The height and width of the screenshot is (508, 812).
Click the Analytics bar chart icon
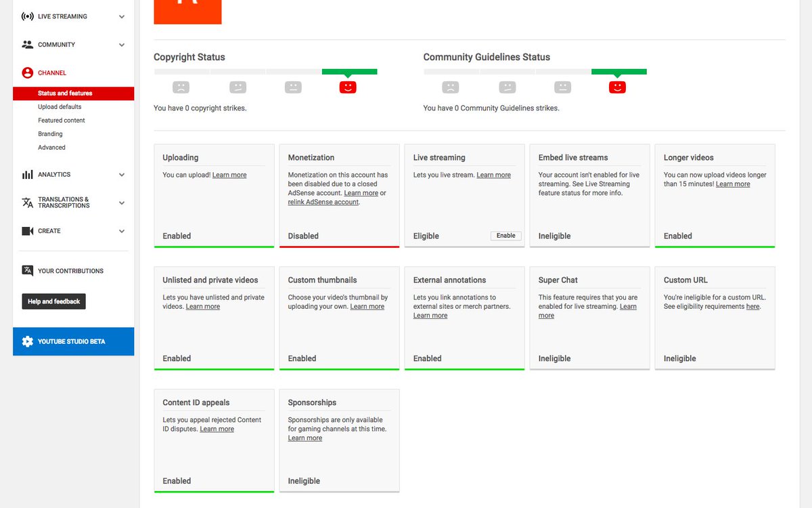pos(28,175)
